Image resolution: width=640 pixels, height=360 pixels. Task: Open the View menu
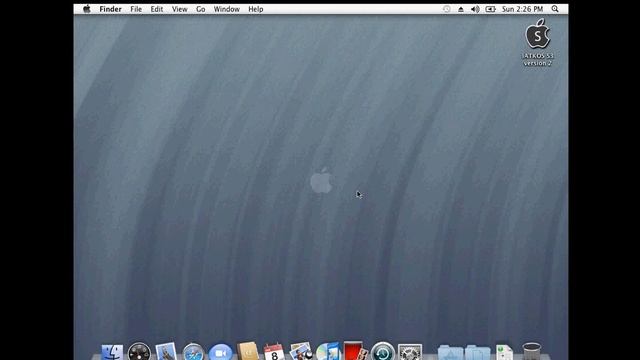(x=180, y=9)
